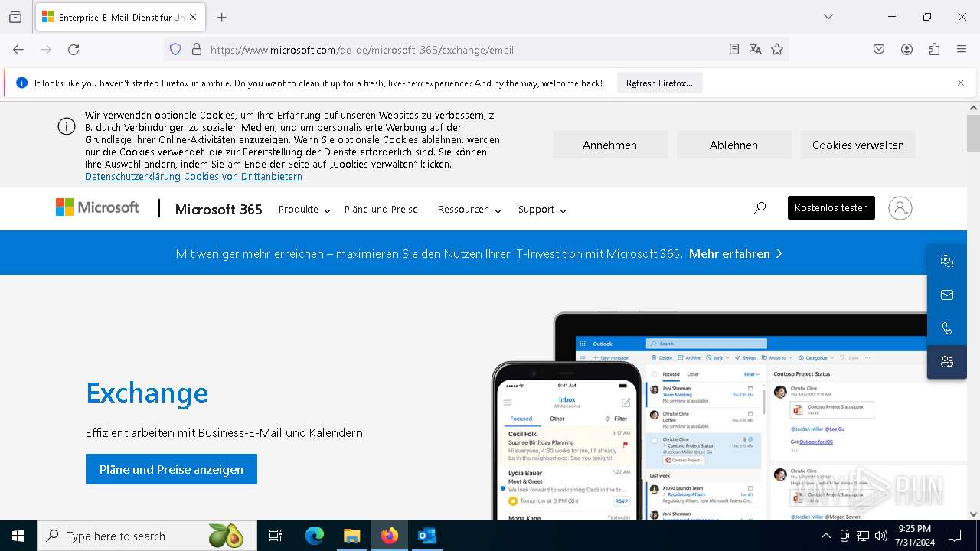Open volume control in system tray

(880, 536)
